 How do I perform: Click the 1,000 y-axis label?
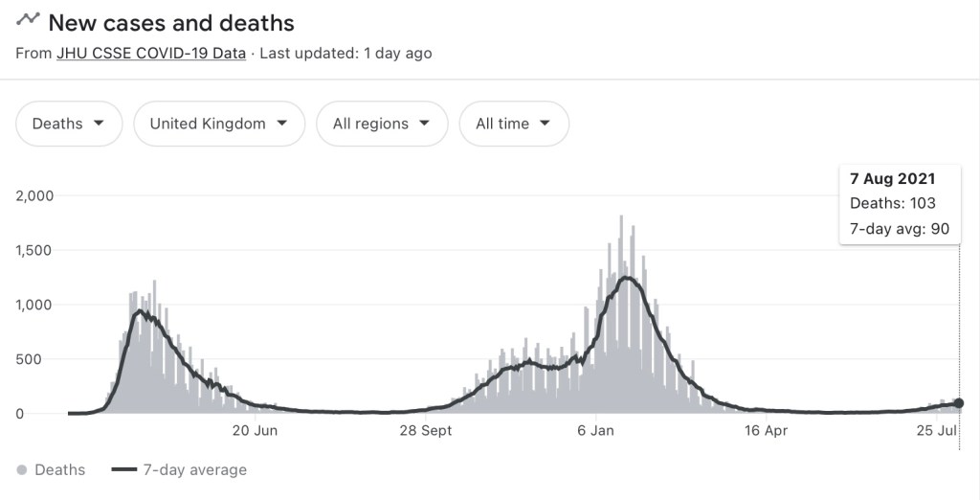[35, 306]
